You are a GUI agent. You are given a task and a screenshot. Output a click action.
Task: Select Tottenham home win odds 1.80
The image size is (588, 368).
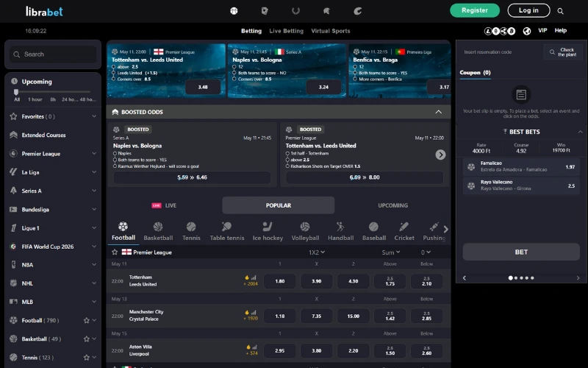click(280, 281)
